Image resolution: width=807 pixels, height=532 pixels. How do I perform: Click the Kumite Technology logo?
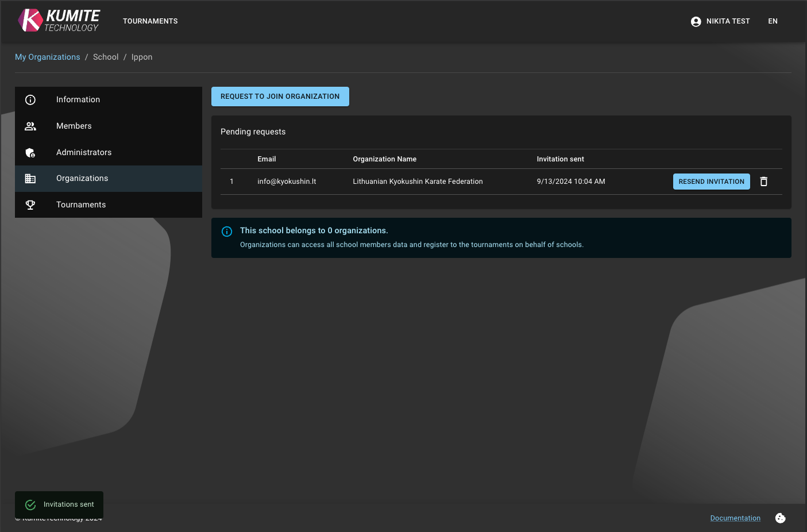click(x=59, y=21)
